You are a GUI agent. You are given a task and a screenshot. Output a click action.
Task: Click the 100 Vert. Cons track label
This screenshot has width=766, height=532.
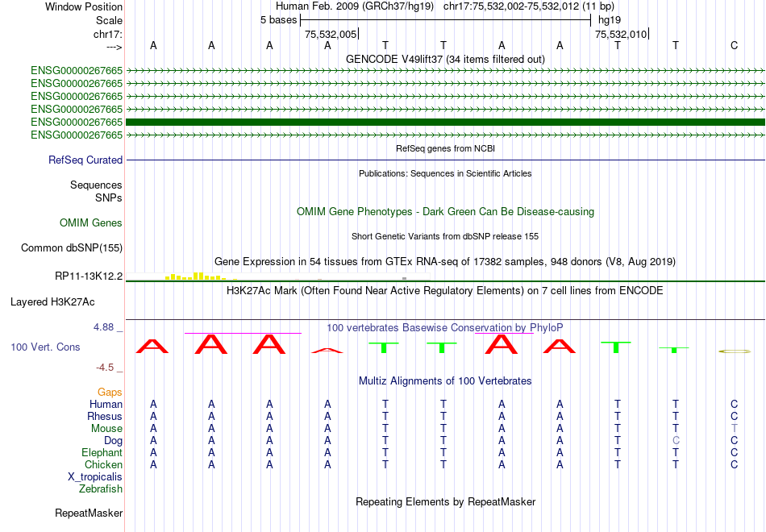(x=45, y=347)
